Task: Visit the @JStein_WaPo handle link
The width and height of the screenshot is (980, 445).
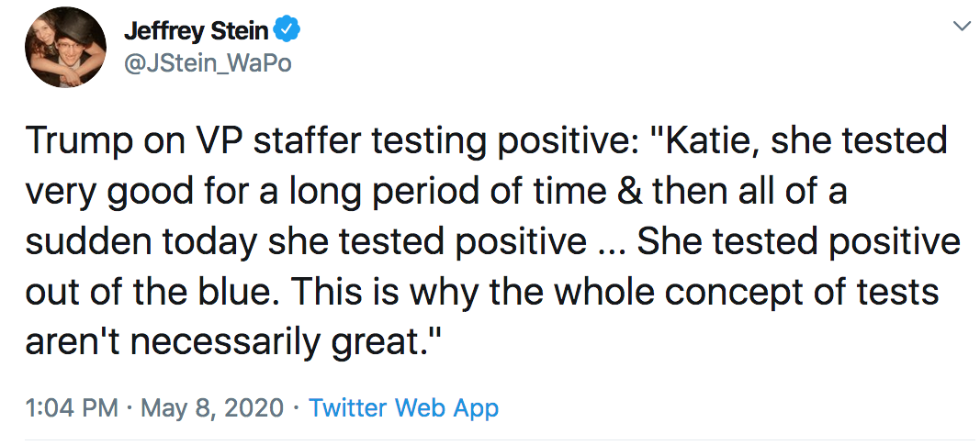Action: (208, 63)
